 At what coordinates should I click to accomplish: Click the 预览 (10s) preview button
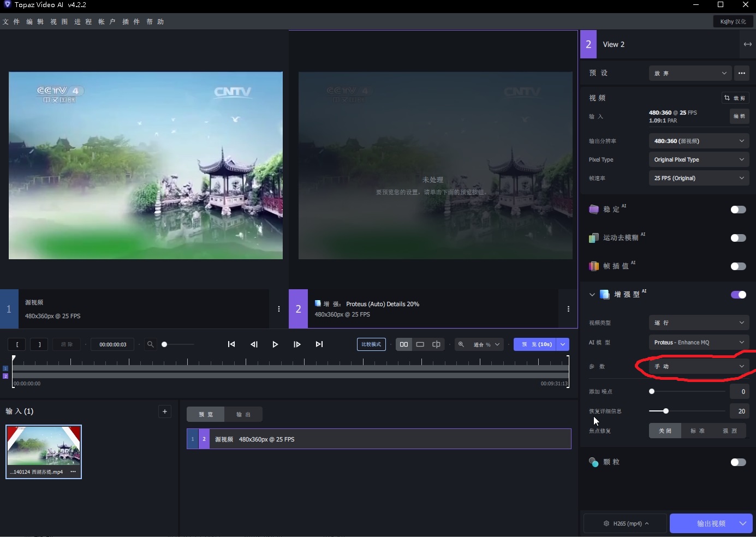click(x=535, y=344)
